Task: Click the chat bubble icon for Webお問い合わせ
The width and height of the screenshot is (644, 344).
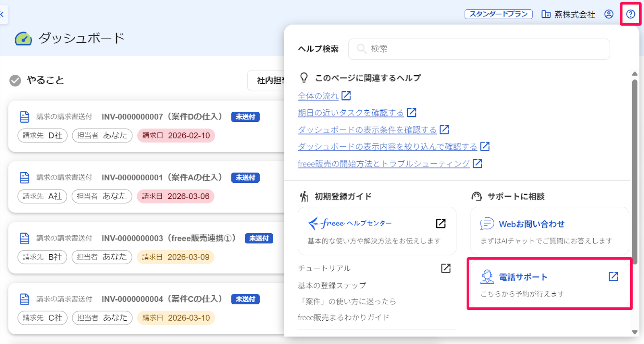Action: coord(487,224)
